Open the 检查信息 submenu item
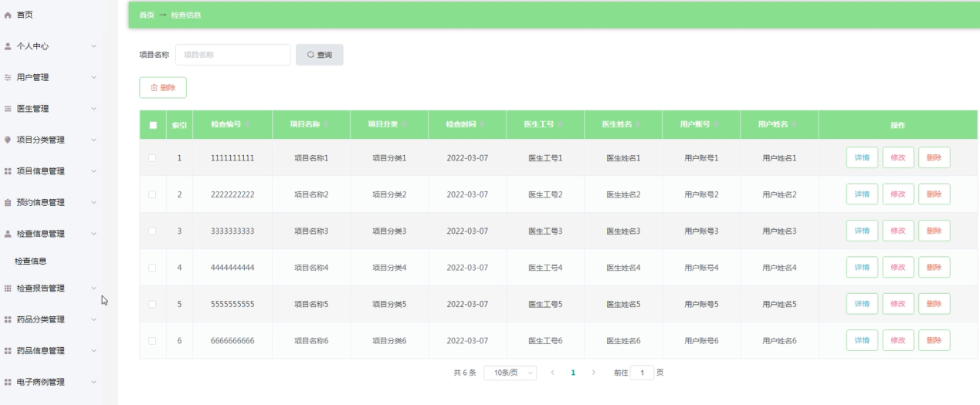 [x=31, y=262]
